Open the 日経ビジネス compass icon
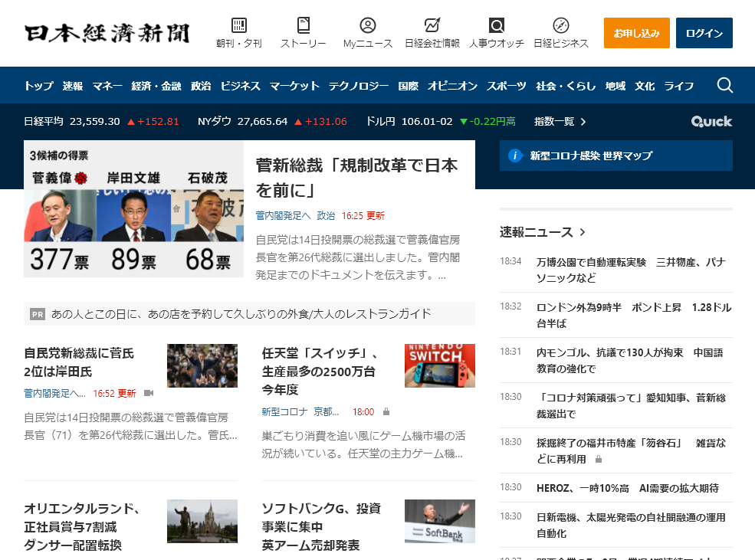 561,25
